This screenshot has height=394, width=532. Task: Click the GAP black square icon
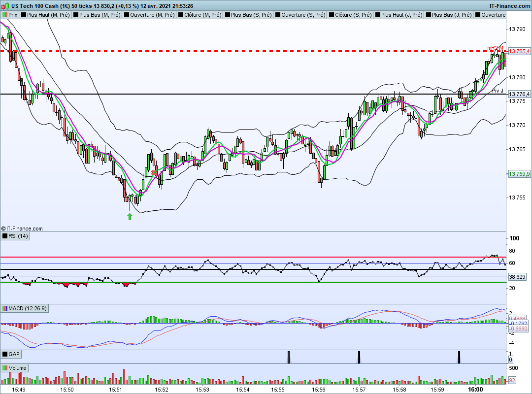pyautogui.click(x=5, y=354)
